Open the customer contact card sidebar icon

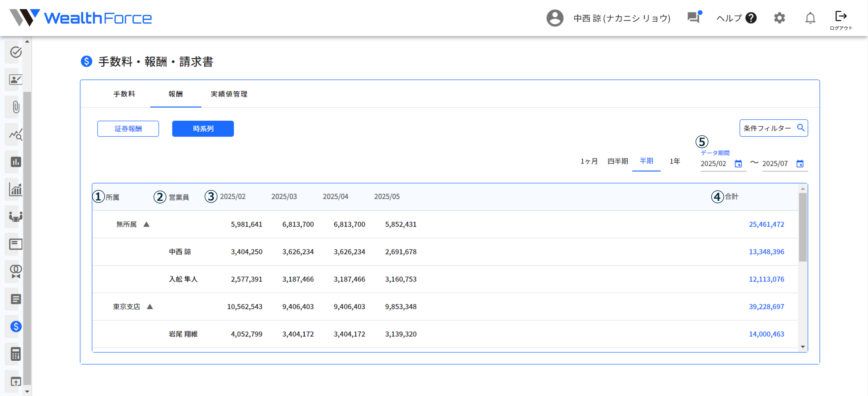[x=16, y=80]
